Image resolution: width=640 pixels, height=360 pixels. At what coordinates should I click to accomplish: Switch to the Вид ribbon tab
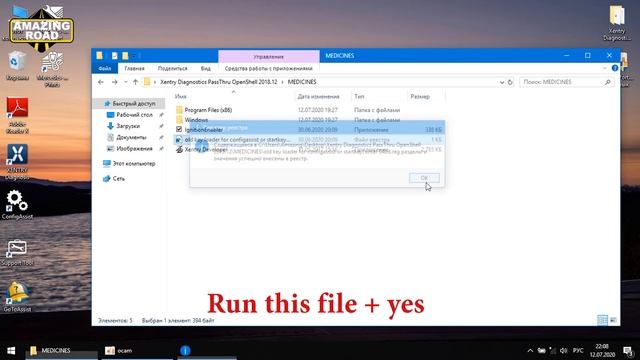205,68
